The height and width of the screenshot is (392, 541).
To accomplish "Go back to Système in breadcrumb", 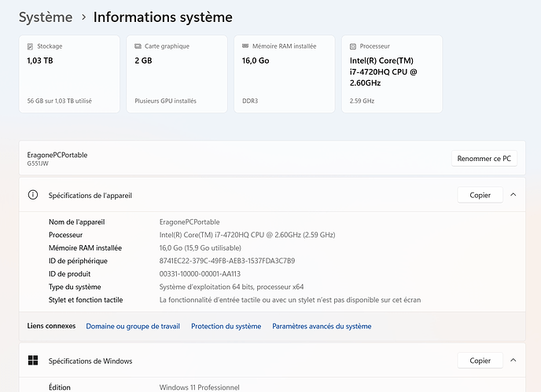I will tap(46, 17).
